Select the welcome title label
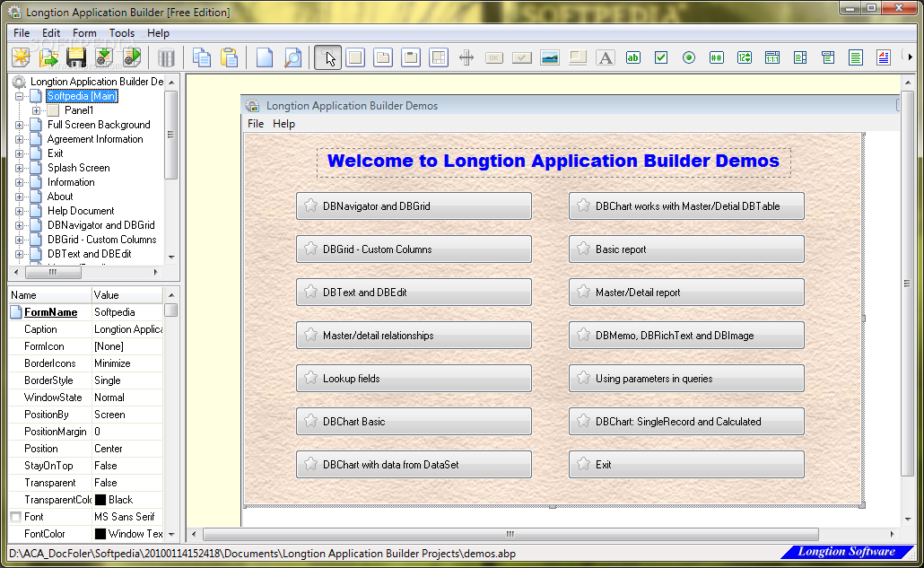The height and width of the screenshot is (568, 924). [x=554, y=162]
